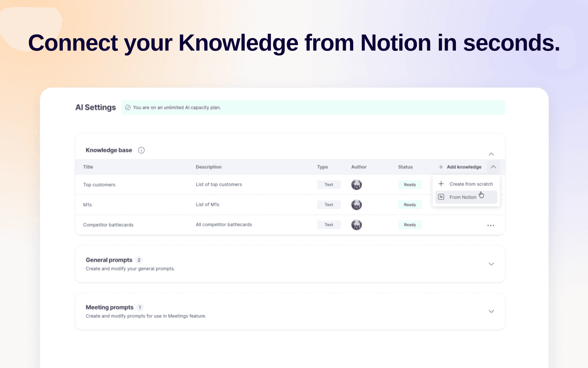
Task: Click the Add knowledge button
Action: 460,167
